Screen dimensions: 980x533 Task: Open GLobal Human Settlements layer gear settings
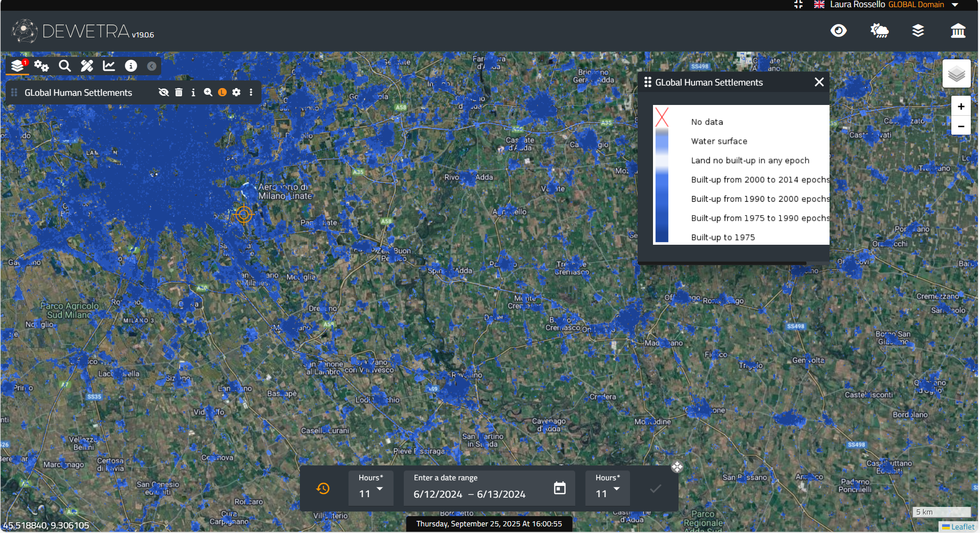point(236,93)
